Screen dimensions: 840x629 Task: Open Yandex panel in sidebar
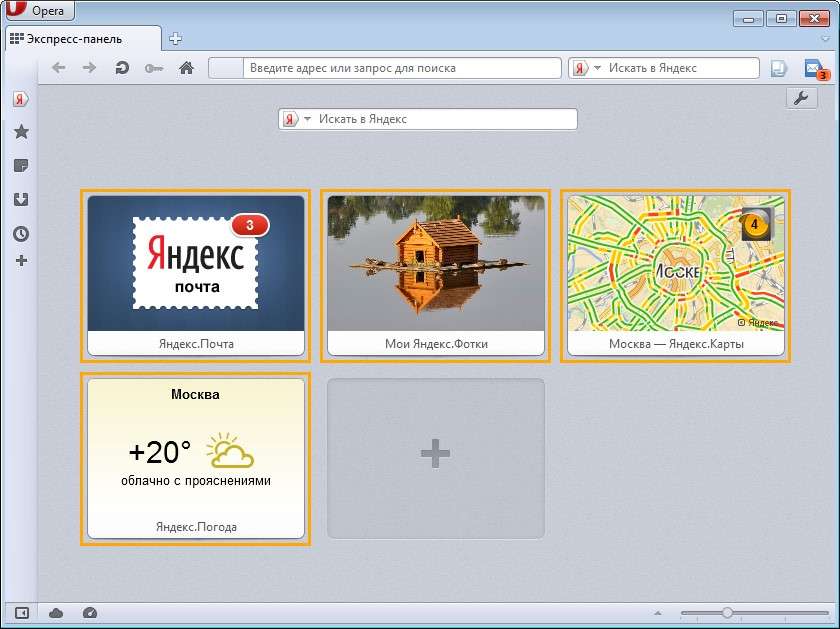[21, 99]
